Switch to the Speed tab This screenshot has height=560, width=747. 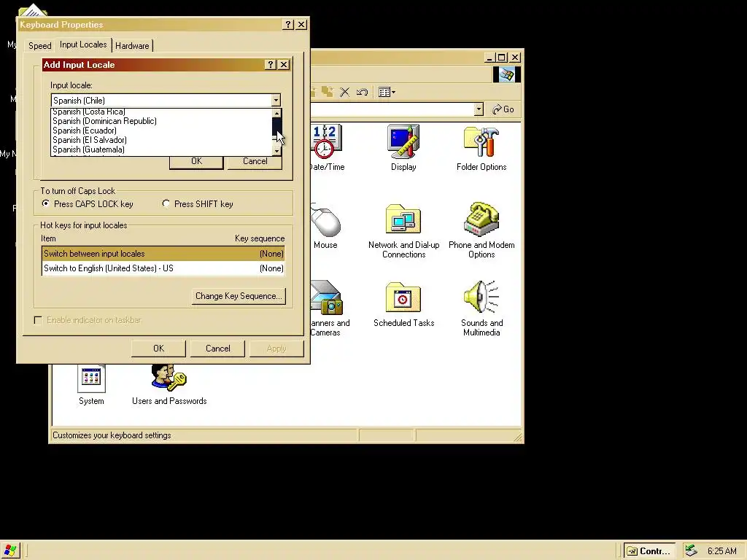pyautogui.click(x=39, y=46)
